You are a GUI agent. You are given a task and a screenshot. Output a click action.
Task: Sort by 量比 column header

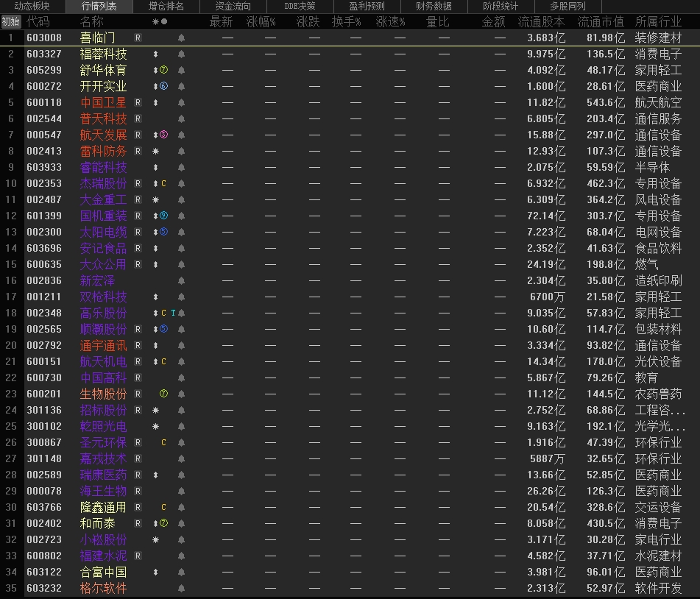[437, 21]
